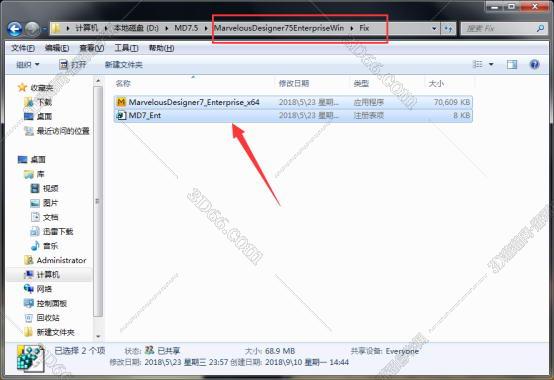The width and height of the screenshot is (554, 380).
Task: Refresh the folder using the address bar button
Action: [x=448, y=29]
